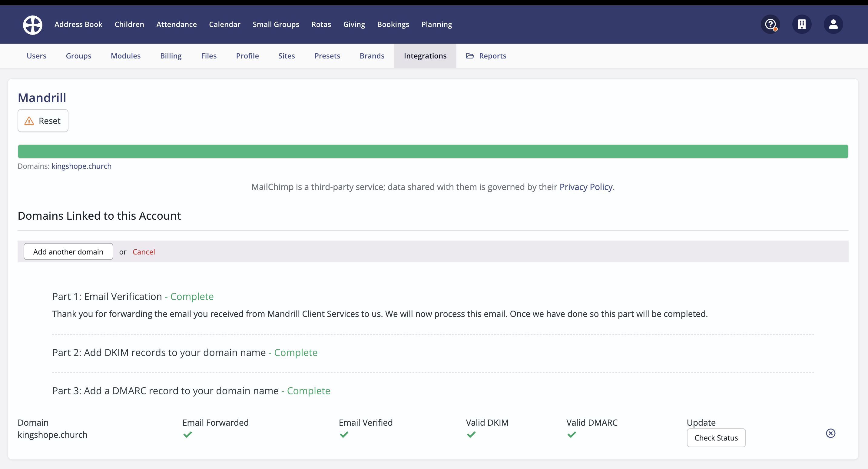The height and width of the screenshot is (469, 868).
Task: Click the green setup progress bar
Action: pyautogui.click(x=433, y=151)
